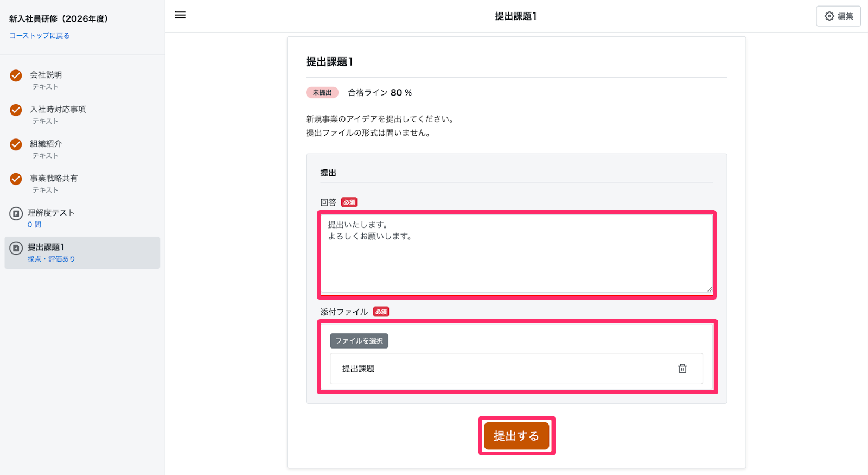
Task: Open the hamburger menu icon
Action: pos(180,15)
